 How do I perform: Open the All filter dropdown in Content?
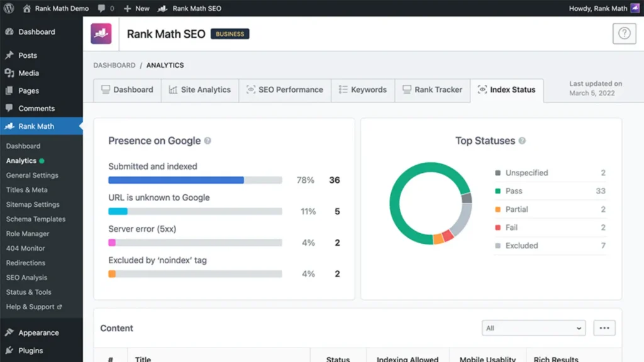[533, 328]
